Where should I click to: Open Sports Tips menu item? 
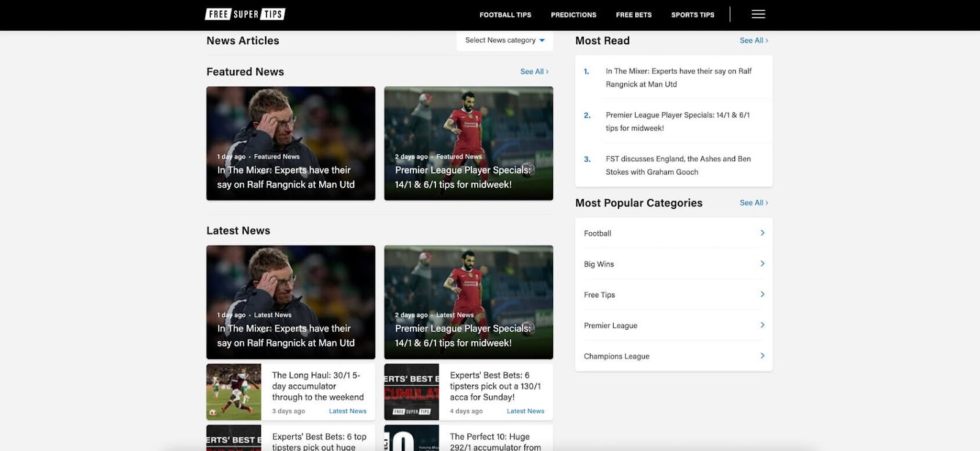693,15
